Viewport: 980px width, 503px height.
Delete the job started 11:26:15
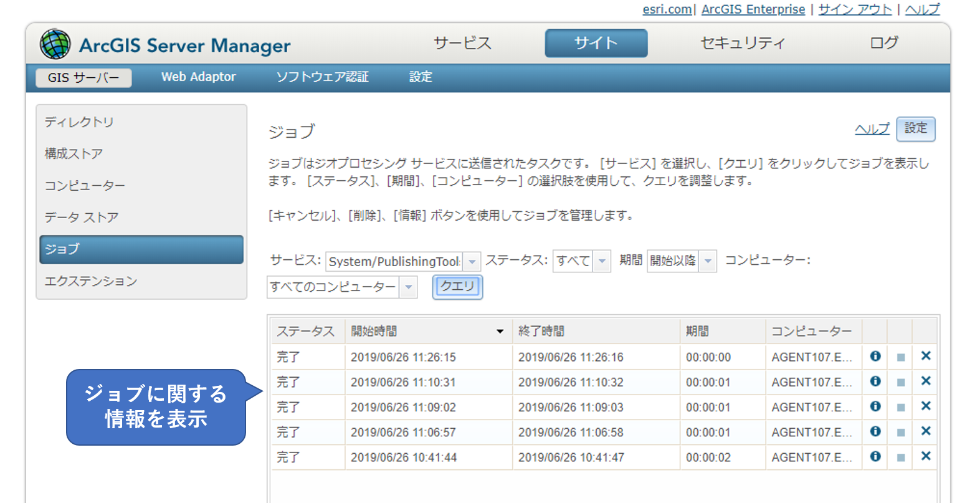[926, 356]
